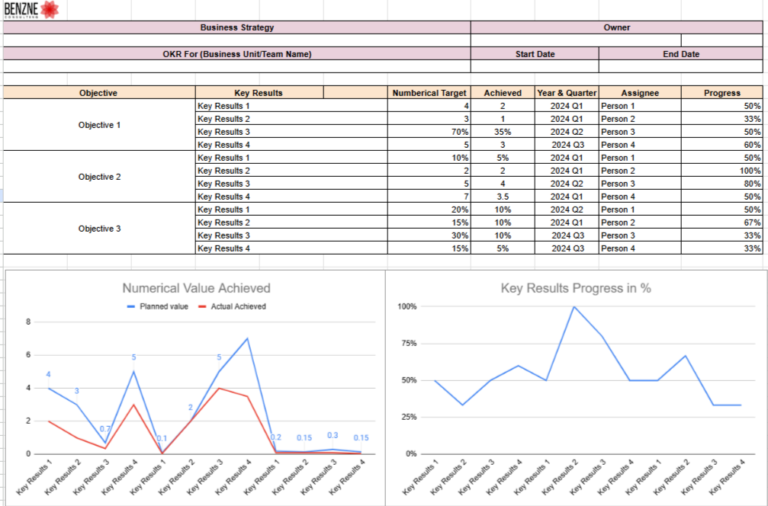Select the 67% progress cell
Screen dimensions: 768x506
pyautogui.click(x=722, y=222)
